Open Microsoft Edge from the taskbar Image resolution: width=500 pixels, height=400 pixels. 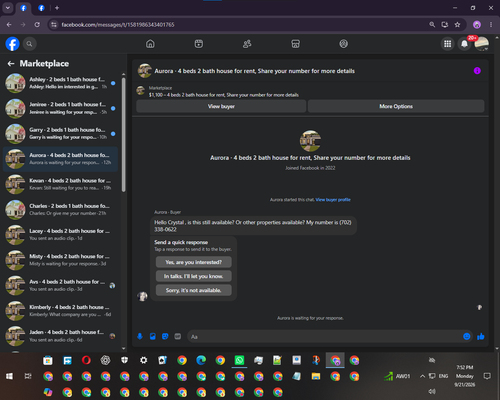tap(201, 360)
